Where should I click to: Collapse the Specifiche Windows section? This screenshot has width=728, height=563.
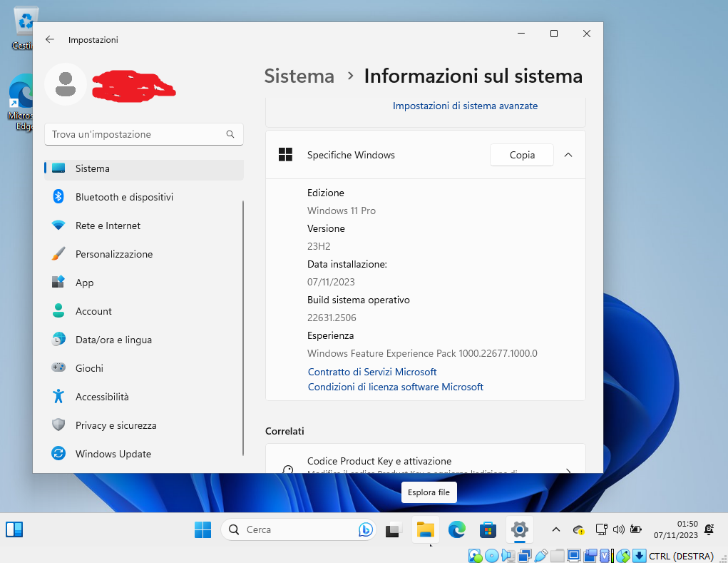(x=568, y=155)
